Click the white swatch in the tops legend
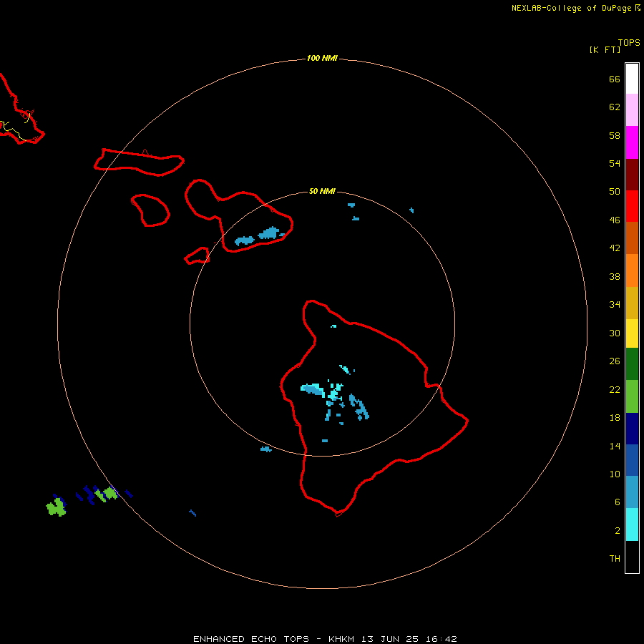 (632, 79)
